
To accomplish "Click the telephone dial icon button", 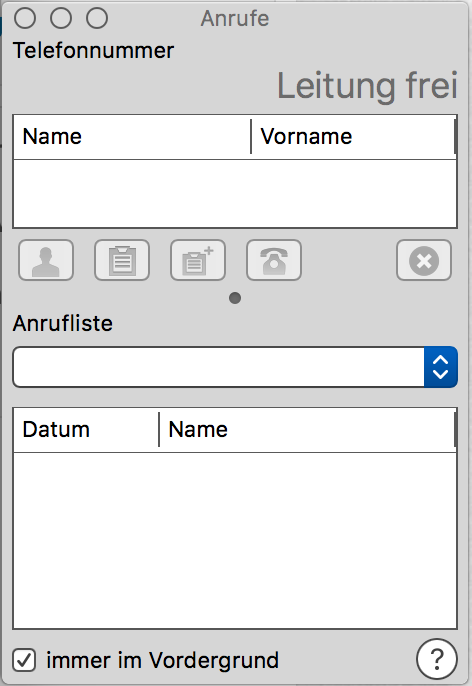I will coord(274,260).
